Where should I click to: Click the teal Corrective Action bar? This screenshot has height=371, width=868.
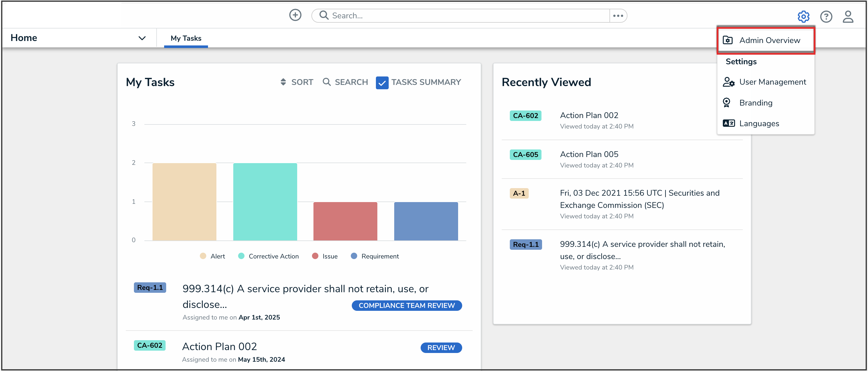[x=265, y=202]
